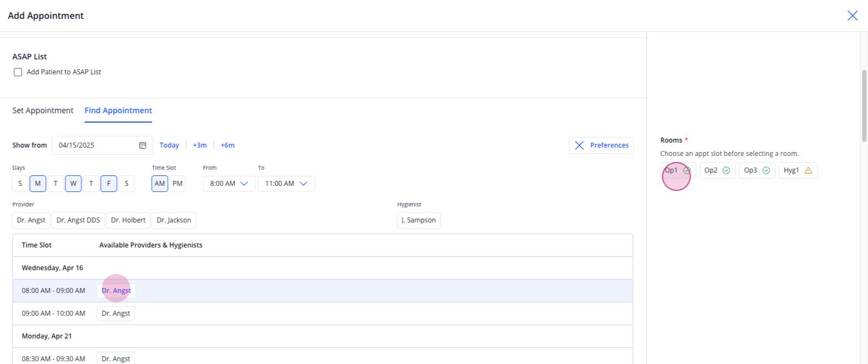The height and width of the screenshot is (364, 868).
Task: Select the PM time slot
Action: click(x=177, y=184)
